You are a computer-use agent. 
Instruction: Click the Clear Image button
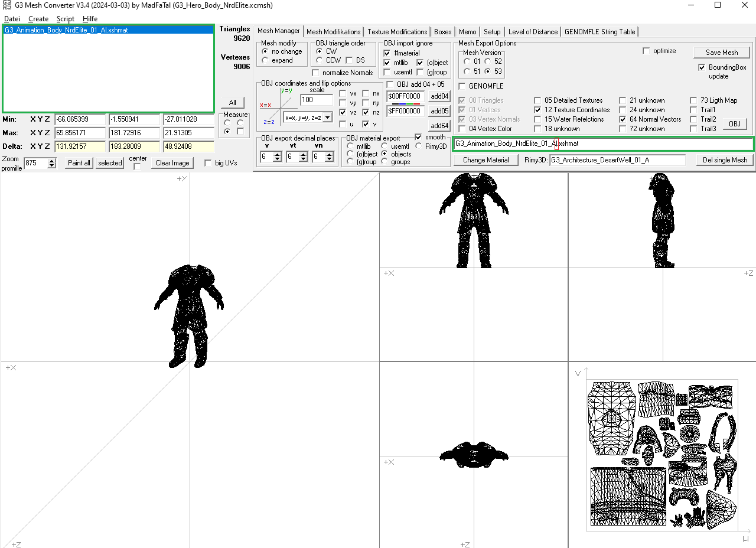[172, 163]
